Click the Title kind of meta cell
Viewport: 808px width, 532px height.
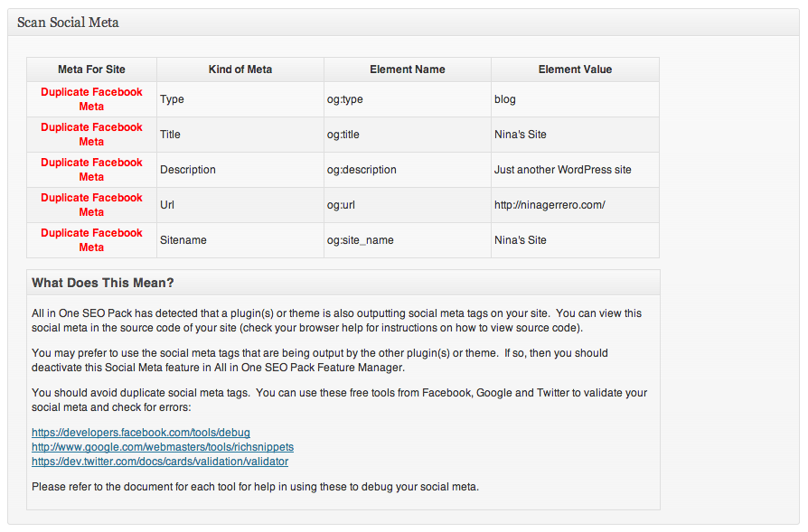[240, 135]
